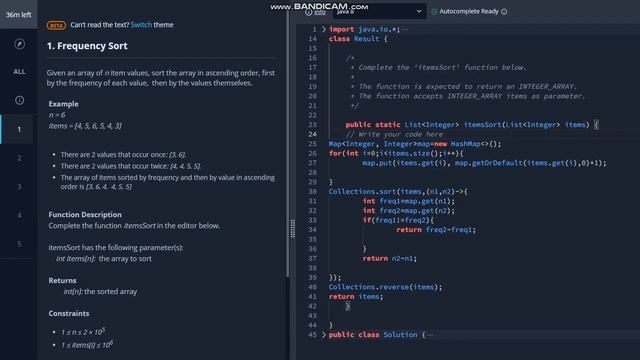Click the Switch theme link
The width and height of the screenshot is (640, 360).
(141, 25)
